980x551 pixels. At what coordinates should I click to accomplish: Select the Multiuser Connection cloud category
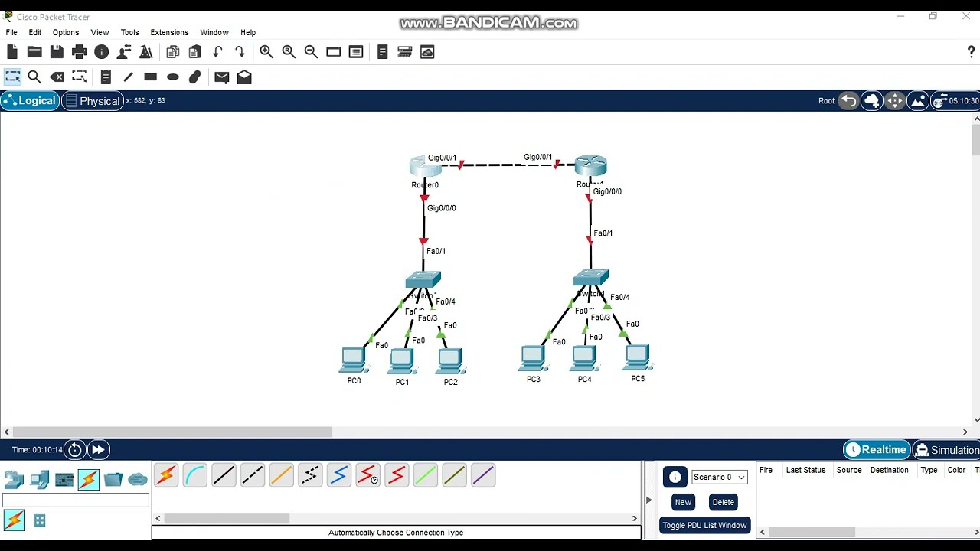137,480
